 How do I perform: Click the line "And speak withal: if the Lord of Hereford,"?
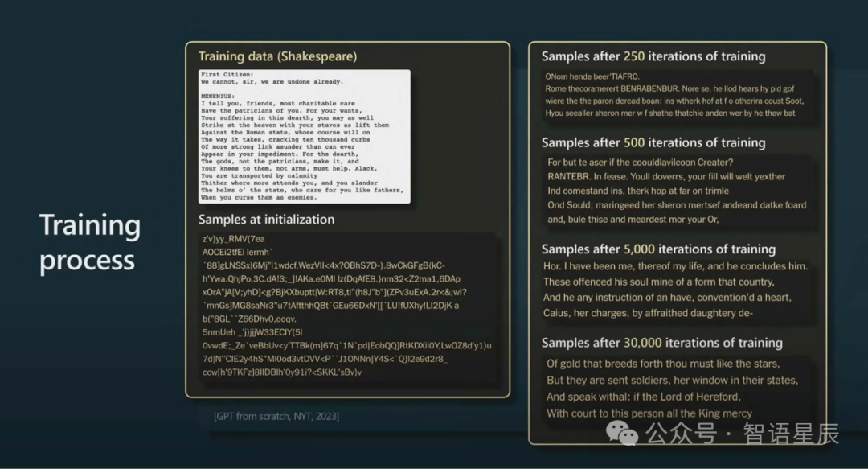(643, 397)
